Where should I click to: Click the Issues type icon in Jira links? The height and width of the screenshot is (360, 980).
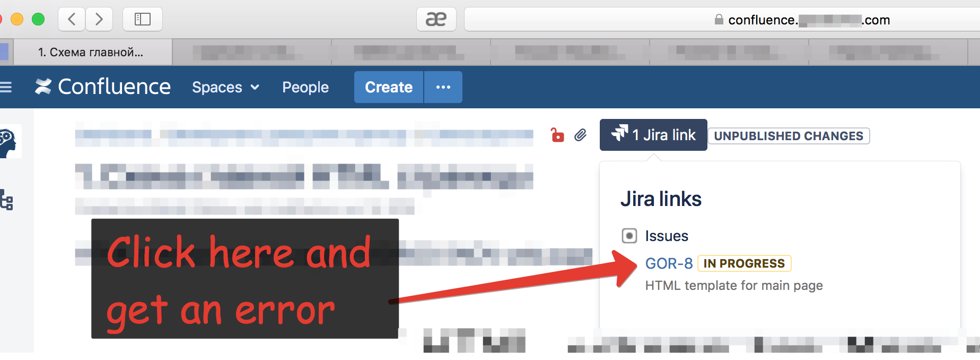[629, 235]
